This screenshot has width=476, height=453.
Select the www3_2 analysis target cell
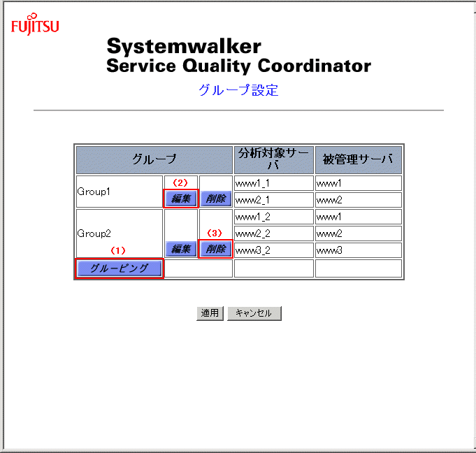click(x=273, y=250)
